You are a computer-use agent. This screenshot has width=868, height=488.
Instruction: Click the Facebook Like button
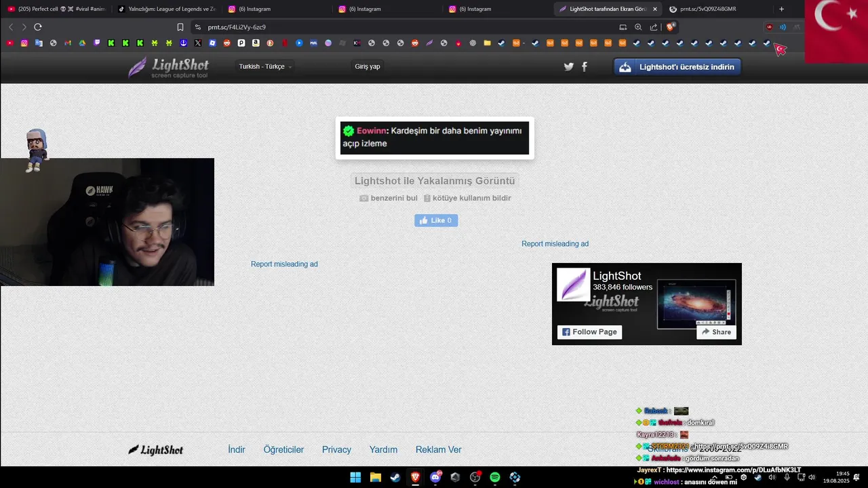point(436,220)
